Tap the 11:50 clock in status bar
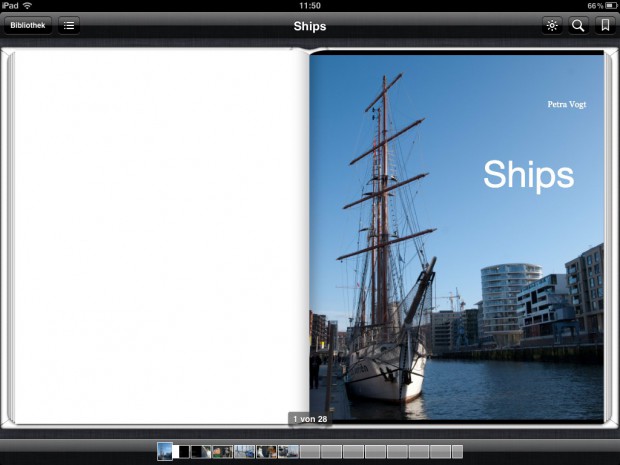Screen dimensions: 620x465 pos(310,6)
